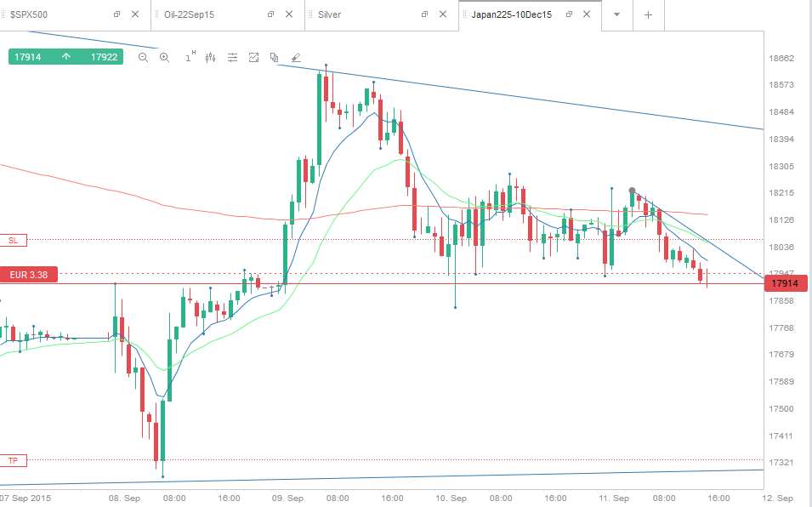The height and width of the screenshot is (507, 812).
Task: Detach the $SPX500 tab into a window
Action: [116, 14]
